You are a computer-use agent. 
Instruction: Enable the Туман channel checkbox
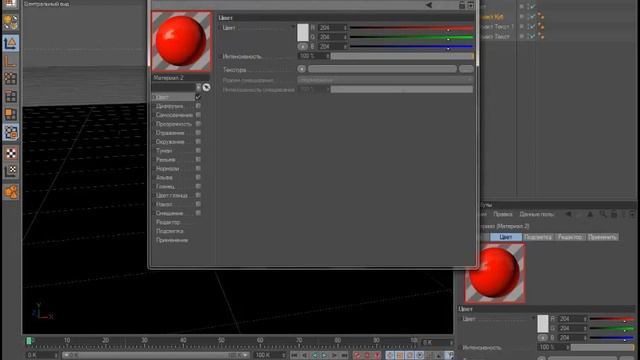tap(198, 151)
